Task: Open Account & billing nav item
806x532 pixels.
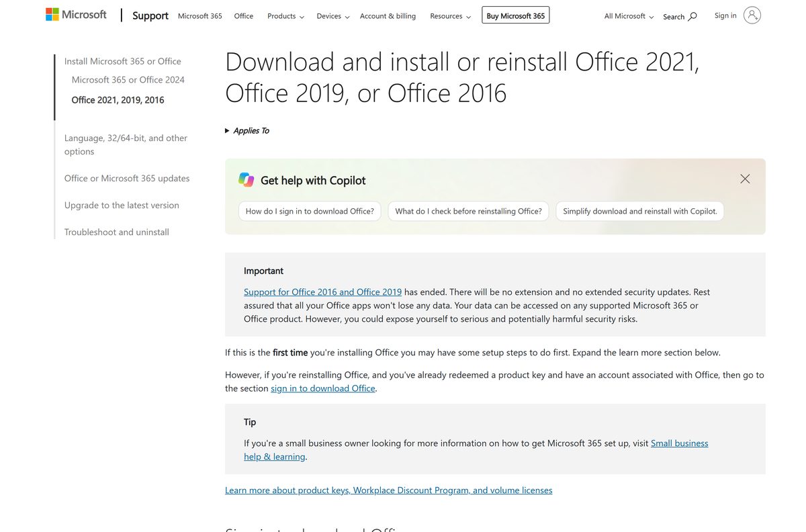Action: point(388,16)
